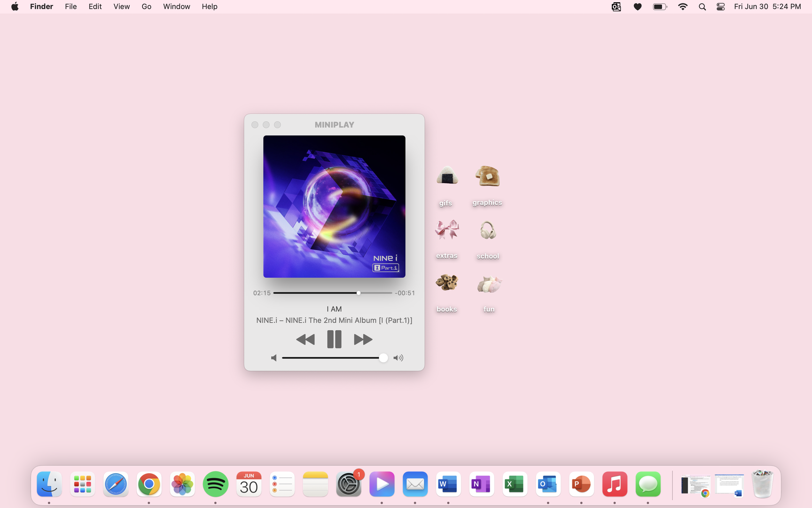Open Messages from the Dock
The width and height of the screenshot is (812, 508).
coord(648,484)
